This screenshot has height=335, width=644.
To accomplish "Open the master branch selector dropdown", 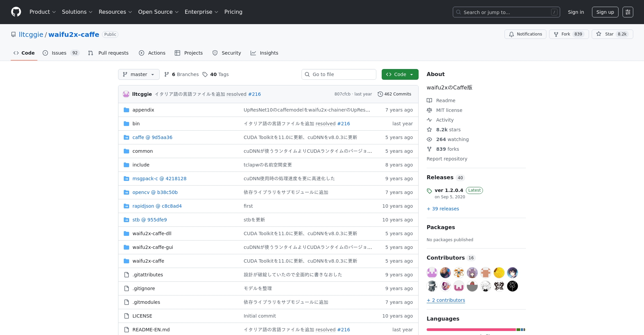I will pos(139,74).
